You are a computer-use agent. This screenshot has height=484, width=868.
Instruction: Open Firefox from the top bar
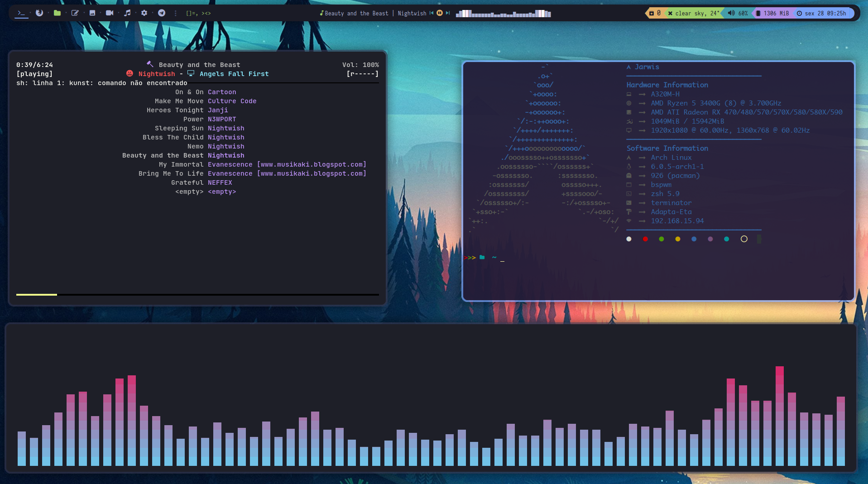point(39,13)
